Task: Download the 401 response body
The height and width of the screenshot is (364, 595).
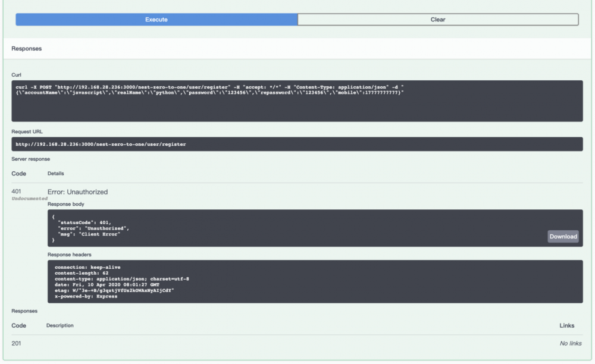Action: (563, 236)
